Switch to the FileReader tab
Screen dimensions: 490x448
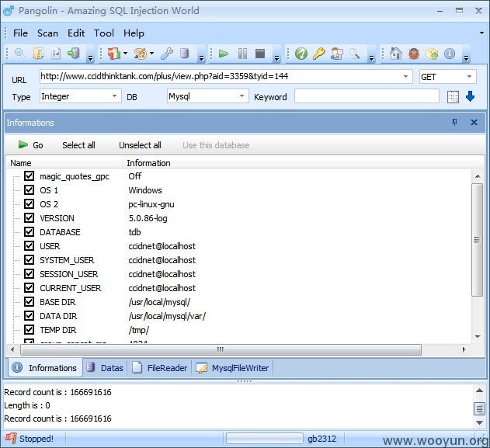[x=160, y=368]
